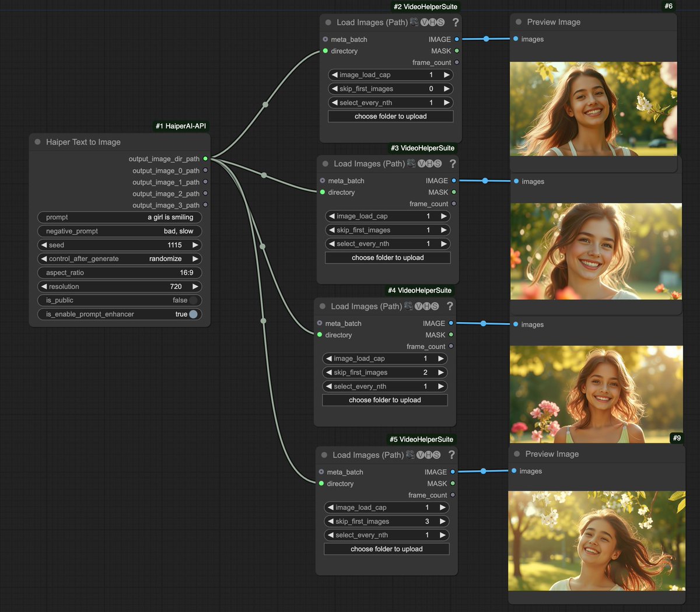Click directory input port on node #4
Screen dimensions: 700x612
coord(320,335)
